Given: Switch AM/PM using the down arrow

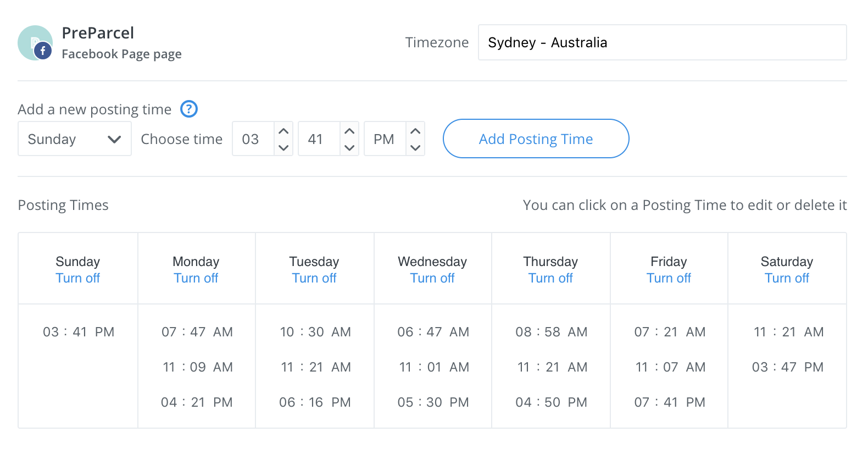Looking at the screenshot, I should click(415, 147).
